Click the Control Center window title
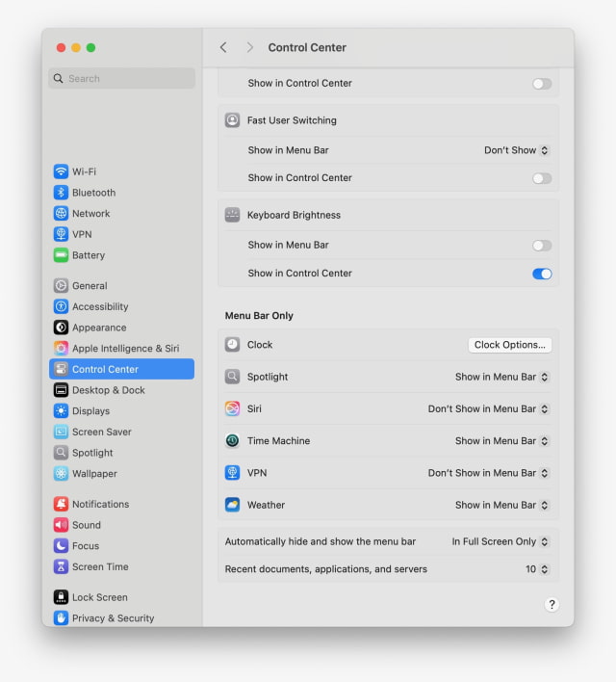This screenshot has width=616, height=682. tap(307, 47)
